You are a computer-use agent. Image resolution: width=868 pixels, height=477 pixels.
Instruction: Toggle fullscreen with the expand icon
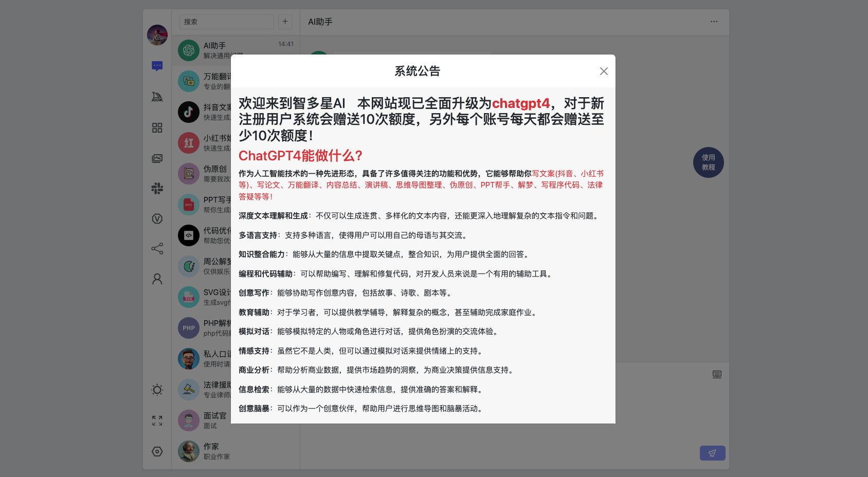157,421
